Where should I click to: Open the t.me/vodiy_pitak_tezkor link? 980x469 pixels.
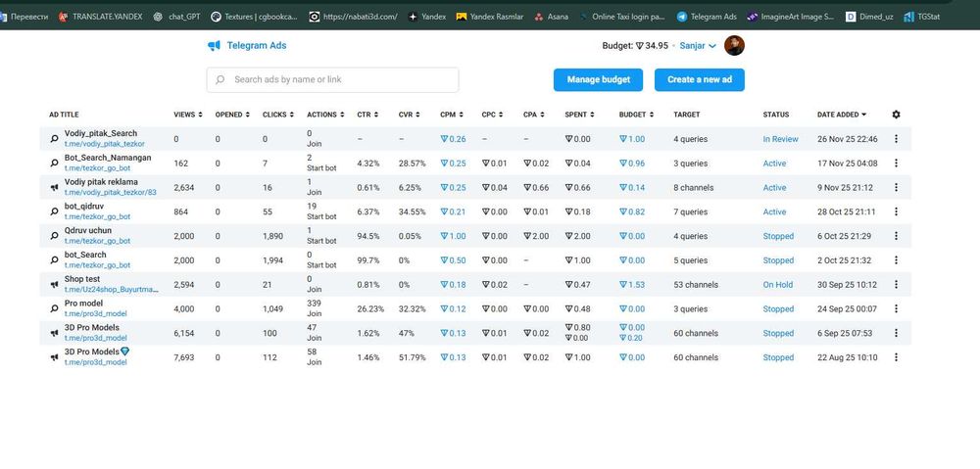pos(105,144)
